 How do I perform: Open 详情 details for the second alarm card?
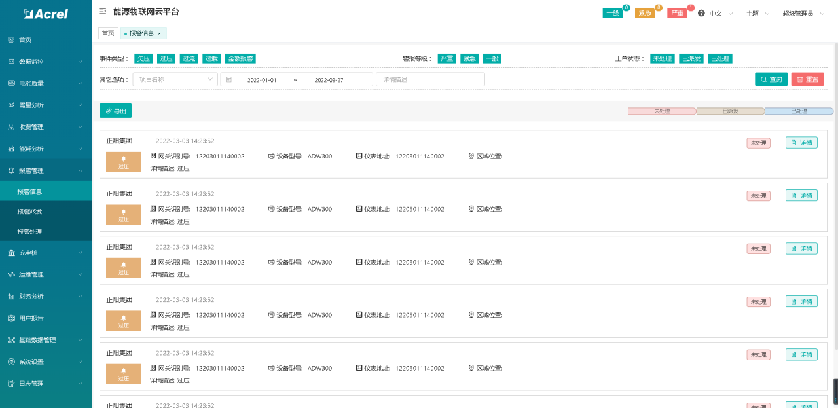802,196
